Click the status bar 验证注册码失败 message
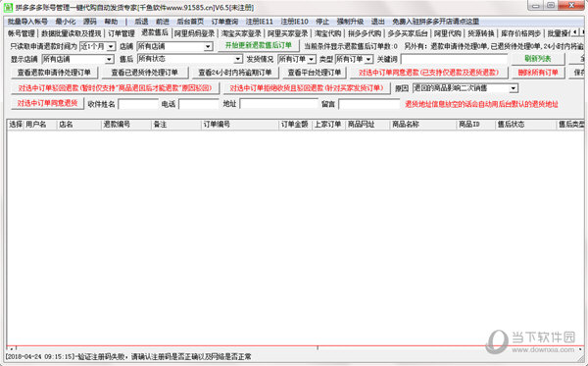588x366 pixels. [128, 357]
